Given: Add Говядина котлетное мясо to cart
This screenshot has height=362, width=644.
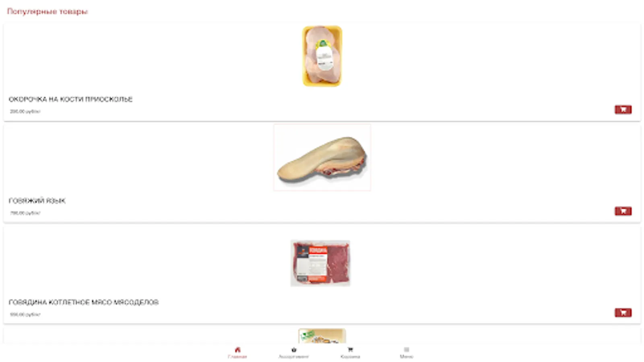Looking at the screenshot, I should (x=623, y=313).
